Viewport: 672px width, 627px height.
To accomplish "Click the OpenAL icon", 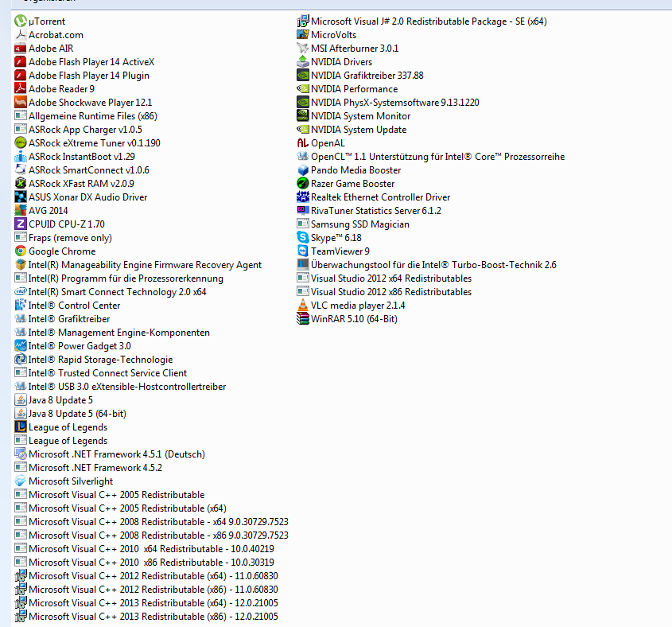I will pos(303,142).
